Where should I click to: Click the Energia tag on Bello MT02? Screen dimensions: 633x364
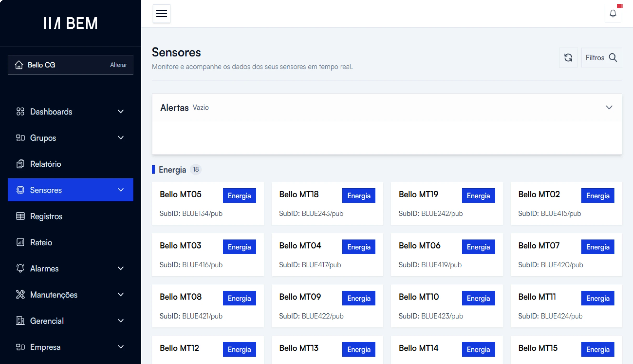point(598,196)
